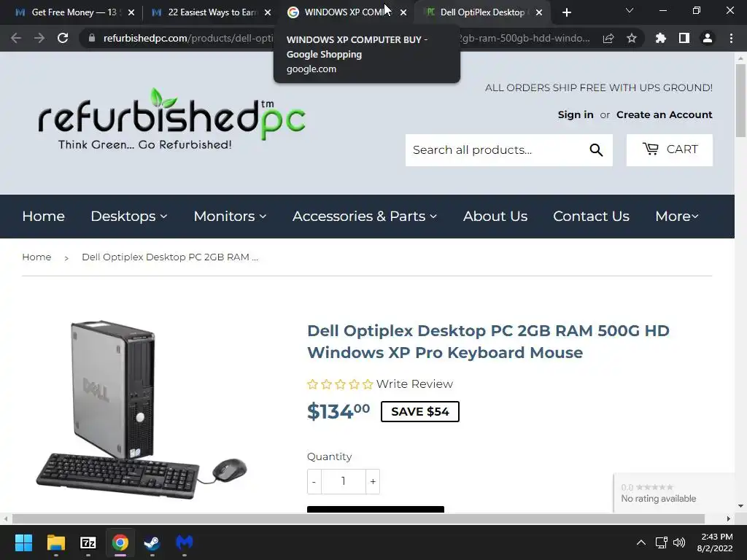Launch Steam from the taskbar
Viewport: 747px width, 560px height.
[x=152, y=542]
